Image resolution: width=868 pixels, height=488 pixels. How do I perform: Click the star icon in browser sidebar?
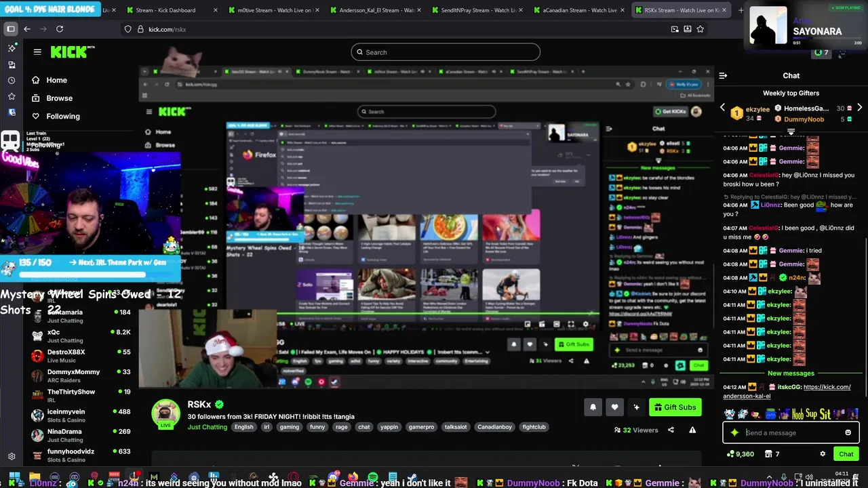point(12,96)
